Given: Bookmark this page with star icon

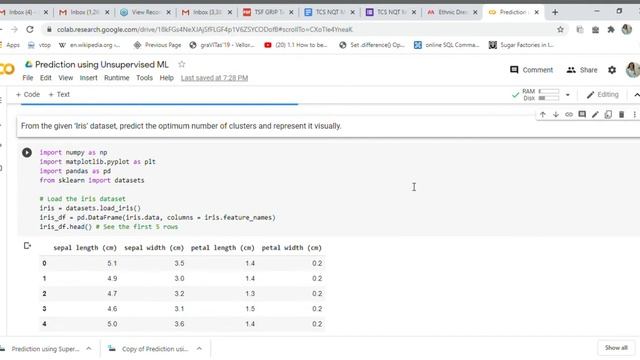Looking at the screenshot, I should coord(560,29).
